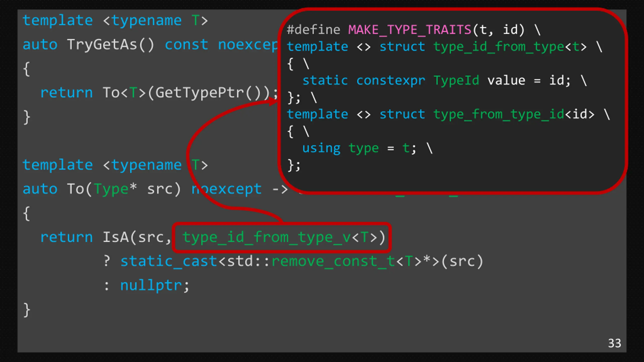Select type_id_from_type_v<T> expression
644x362 pixels.
pyautogui.click(x=279, y=238)
